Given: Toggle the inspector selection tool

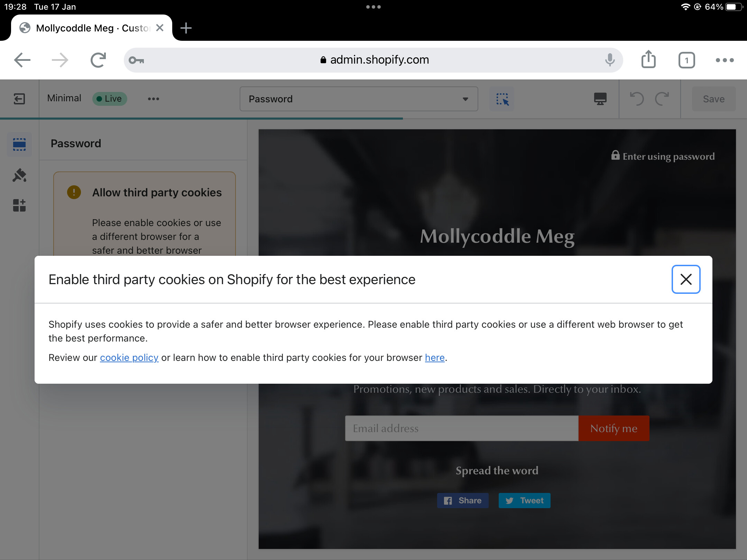Looking at the screenshot, I should [502, 99].
